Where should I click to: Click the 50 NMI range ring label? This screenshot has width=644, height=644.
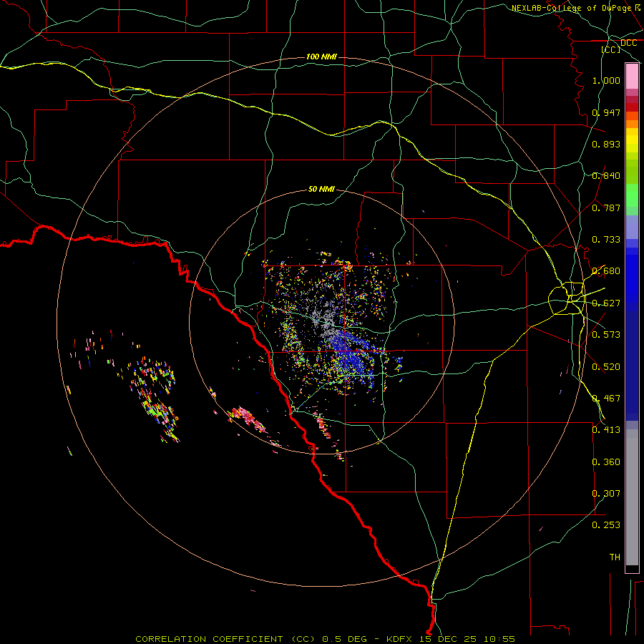(321, 189)
